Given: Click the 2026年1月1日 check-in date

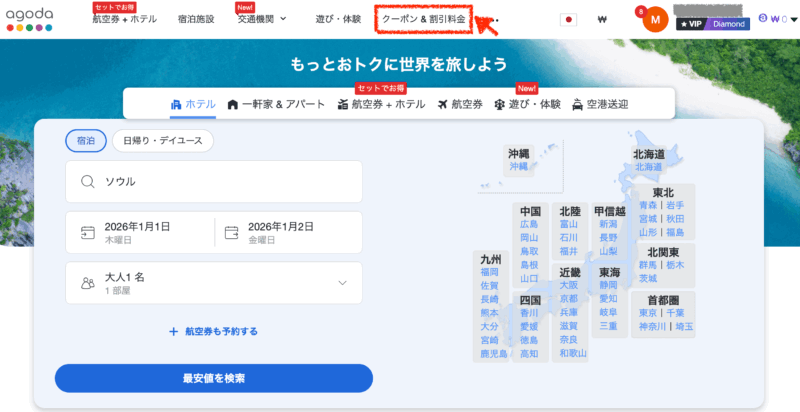Looking at the screenshot, I should [137, 227].
